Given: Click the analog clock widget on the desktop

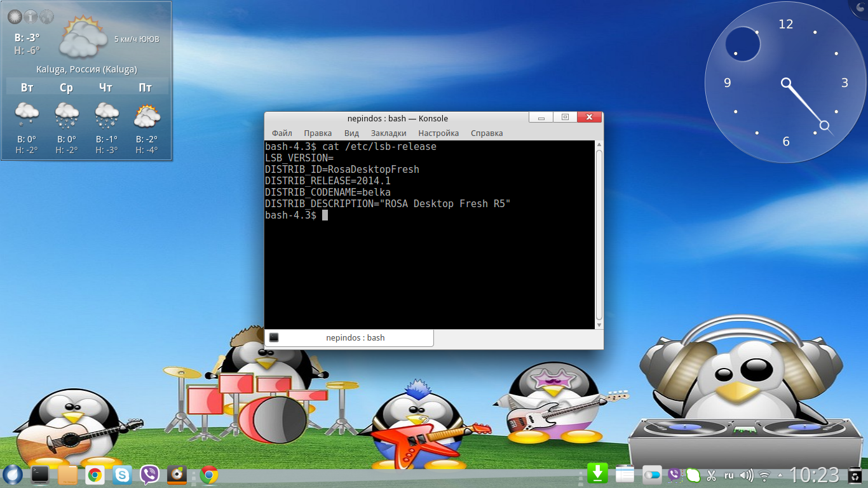Looking at the screenshot, I should [x=785, y=83].
